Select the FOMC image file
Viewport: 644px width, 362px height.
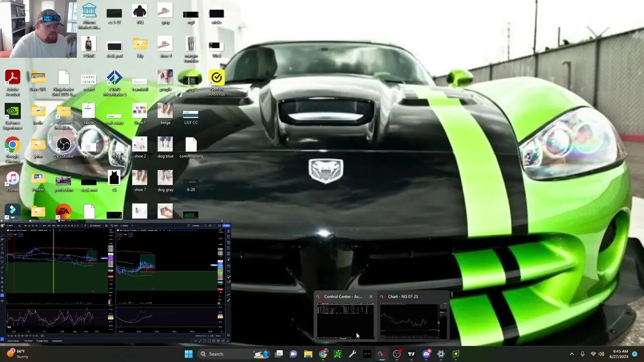pos(89,48)
